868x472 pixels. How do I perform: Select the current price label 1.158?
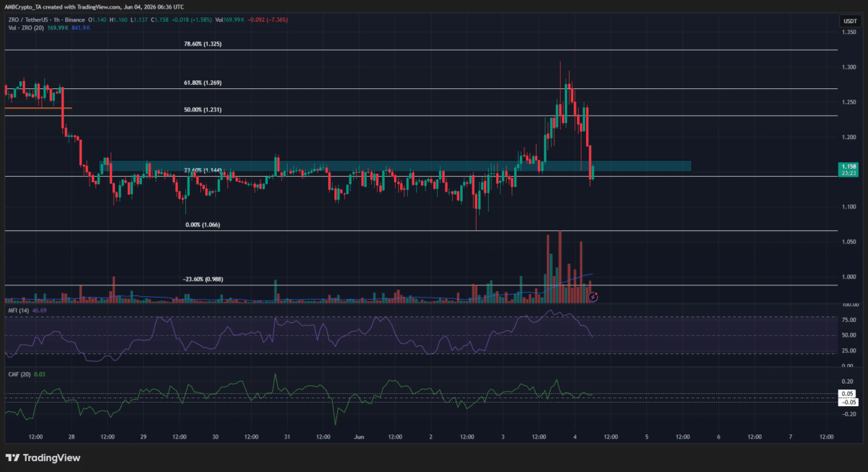[x=847, y=167]
